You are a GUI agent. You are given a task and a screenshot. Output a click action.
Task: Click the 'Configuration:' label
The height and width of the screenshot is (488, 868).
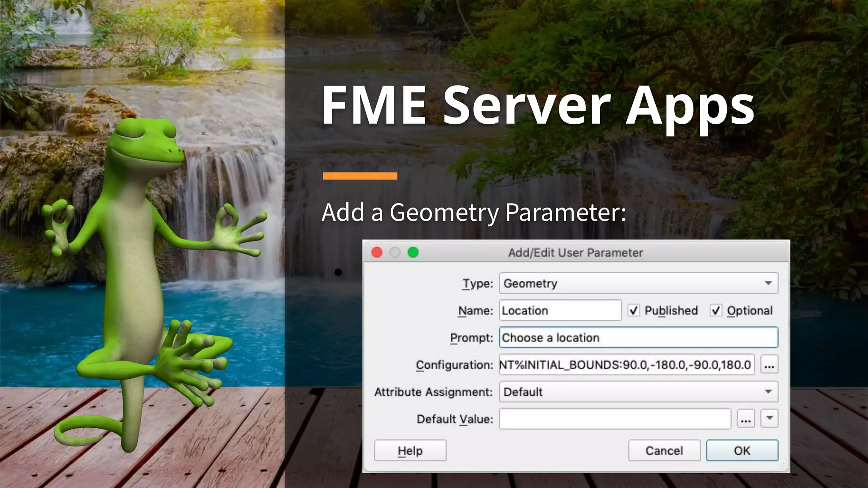tap(454, 365)
